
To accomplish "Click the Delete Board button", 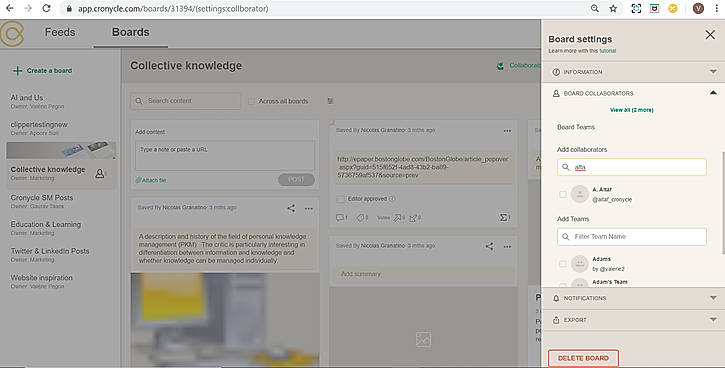I will point(583,358).
